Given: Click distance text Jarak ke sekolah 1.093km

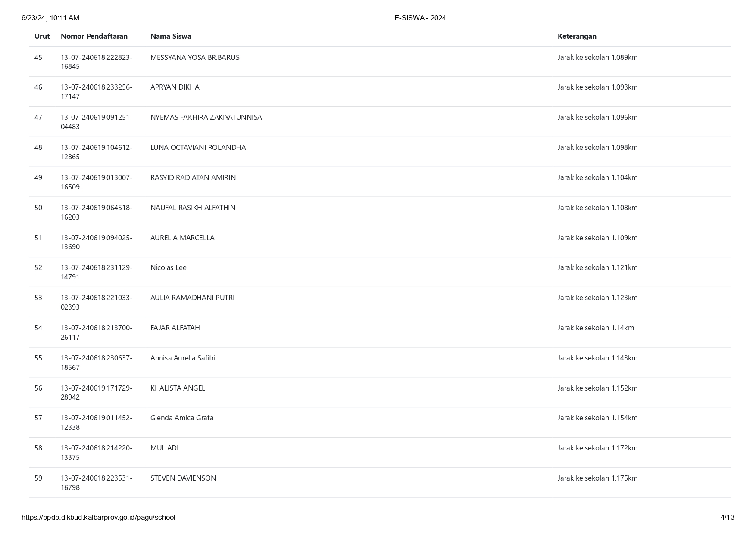Looking at the screenshot, I should click(x=597, y=87).
